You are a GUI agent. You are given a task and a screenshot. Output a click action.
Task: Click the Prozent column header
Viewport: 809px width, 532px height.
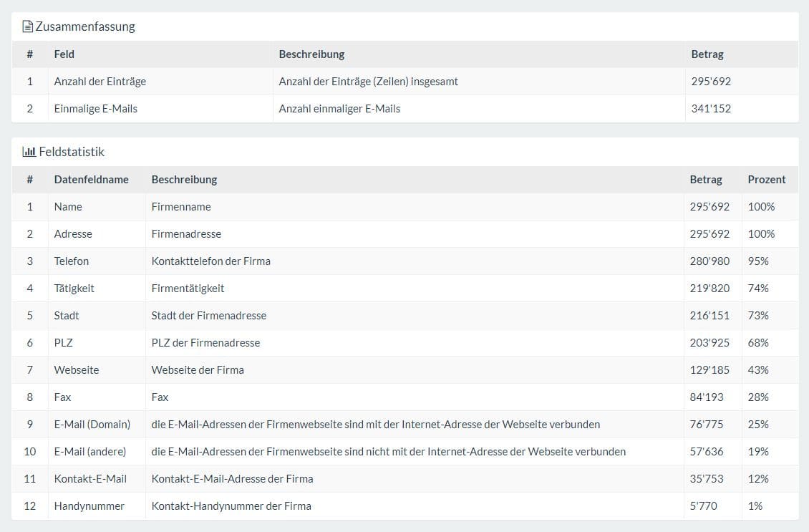click(x=766, y=180)
